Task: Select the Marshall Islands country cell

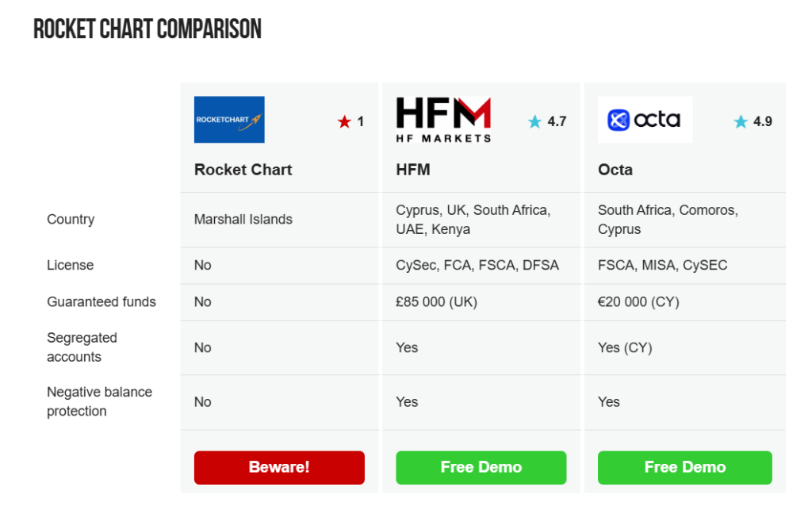Action: pos(243,220)
